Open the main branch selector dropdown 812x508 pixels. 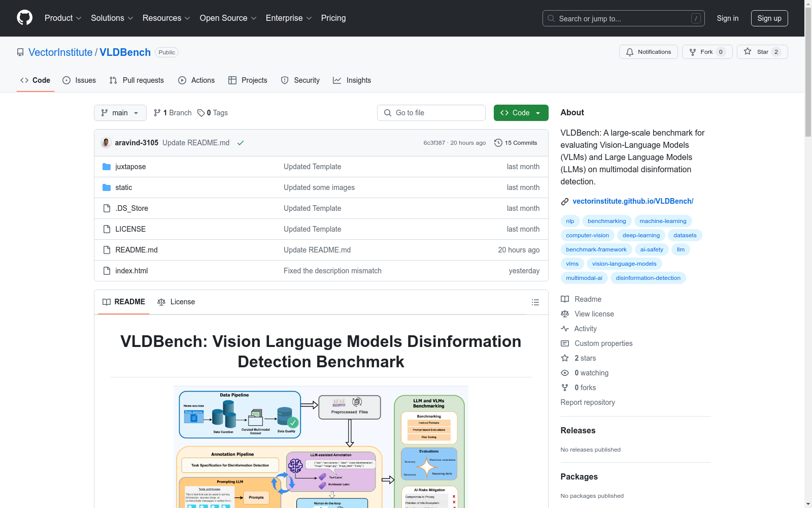[x=120, y=113]
